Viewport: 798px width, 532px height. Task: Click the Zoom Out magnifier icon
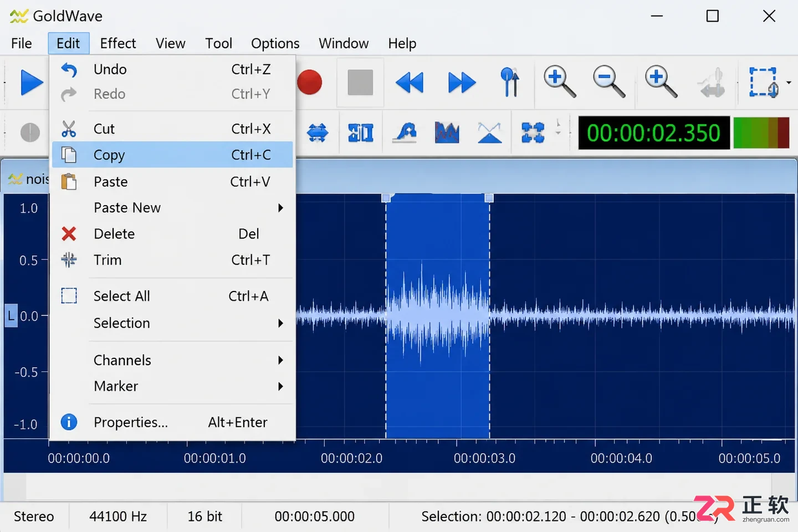(x=609, y=81)
